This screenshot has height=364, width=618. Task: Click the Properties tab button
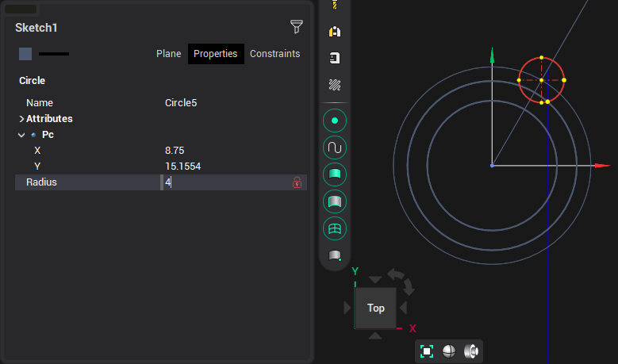pos(216,54)
